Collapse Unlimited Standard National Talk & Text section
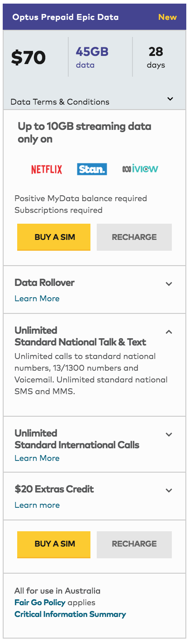The width and height of the screenshot is (189, 644). (169, 332)
